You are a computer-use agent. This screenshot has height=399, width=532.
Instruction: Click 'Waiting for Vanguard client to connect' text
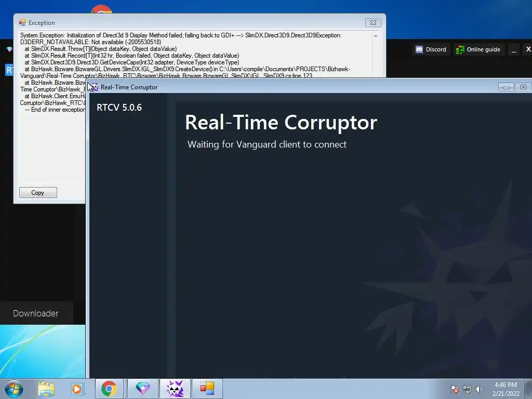267,144
